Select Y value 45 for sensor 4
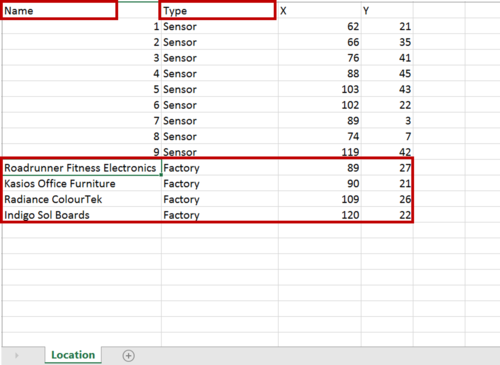The width and height of the screenshot is (500, 365). click(387, 73)
